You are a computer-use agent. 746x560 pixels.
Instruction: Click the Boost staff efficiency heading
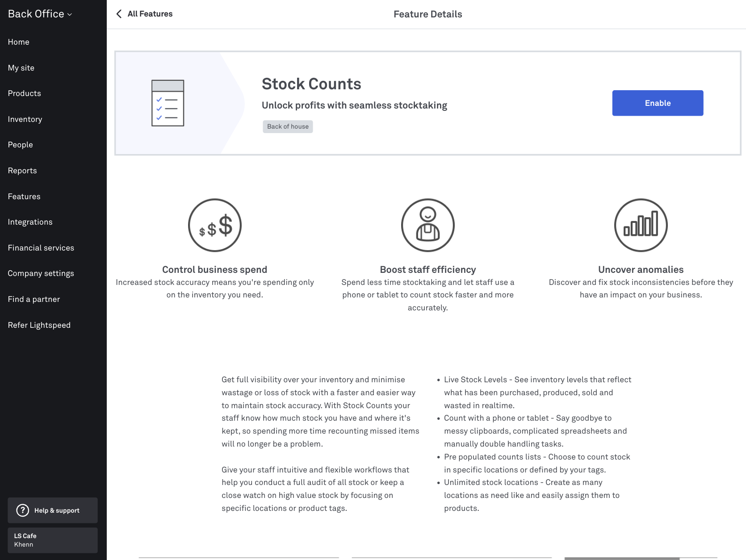pos(428,270)
